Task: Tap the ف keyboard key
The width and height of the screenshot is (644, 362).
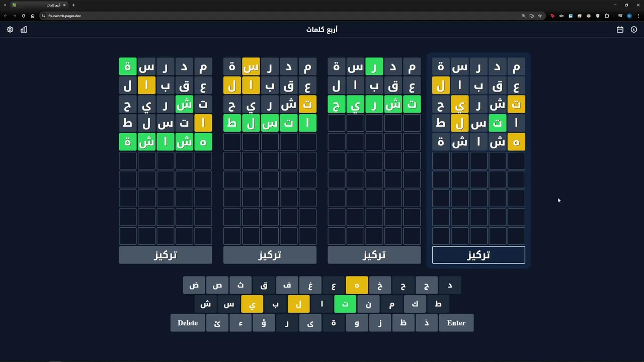Action: (287, 285)
